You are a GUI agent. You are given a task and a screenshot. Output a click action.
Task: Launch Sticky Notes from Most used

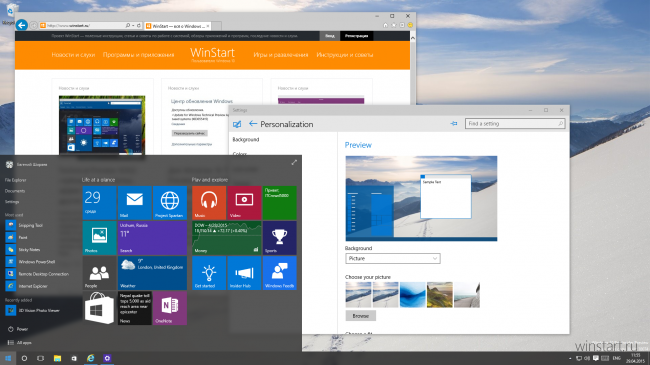tap(23, 250)
